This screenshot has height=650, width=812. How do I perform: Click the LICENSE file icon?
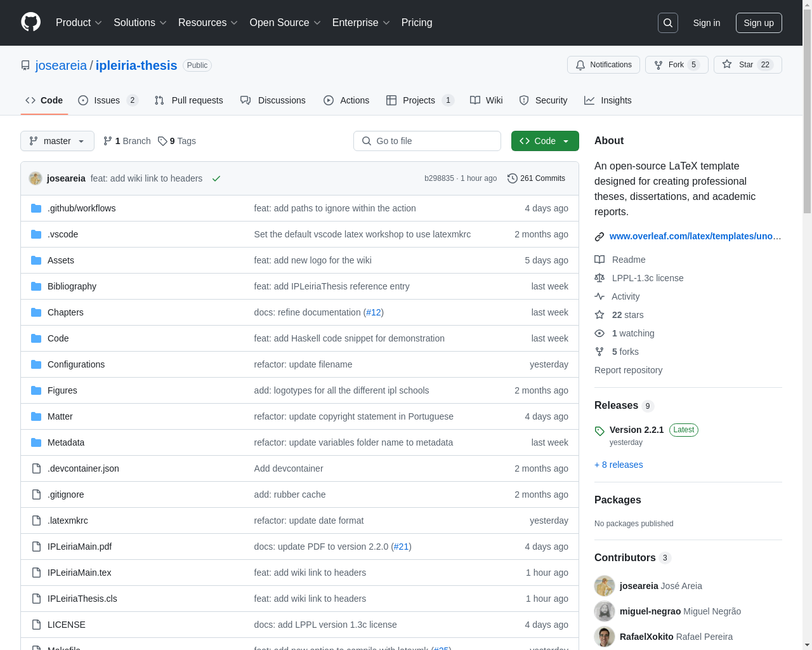36,625
